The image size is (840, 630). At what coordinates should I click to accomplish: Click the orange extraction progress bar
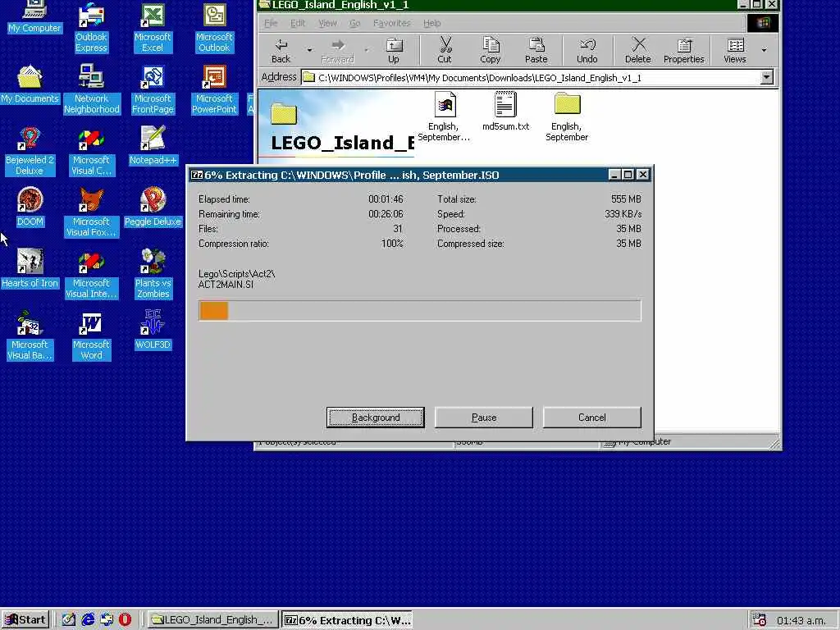pyautogui.click(x=419, y=311)
